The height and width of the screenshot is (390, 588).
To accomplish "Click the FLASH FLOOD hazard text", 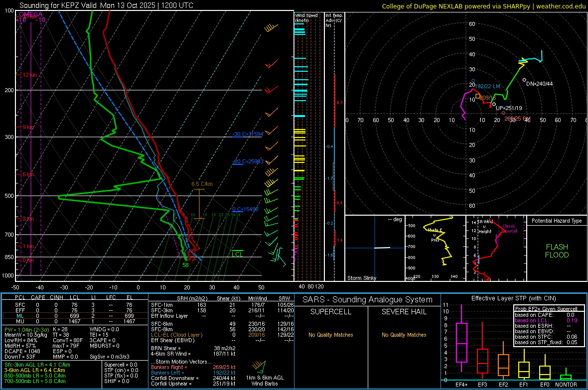I will tap(557, 251).
